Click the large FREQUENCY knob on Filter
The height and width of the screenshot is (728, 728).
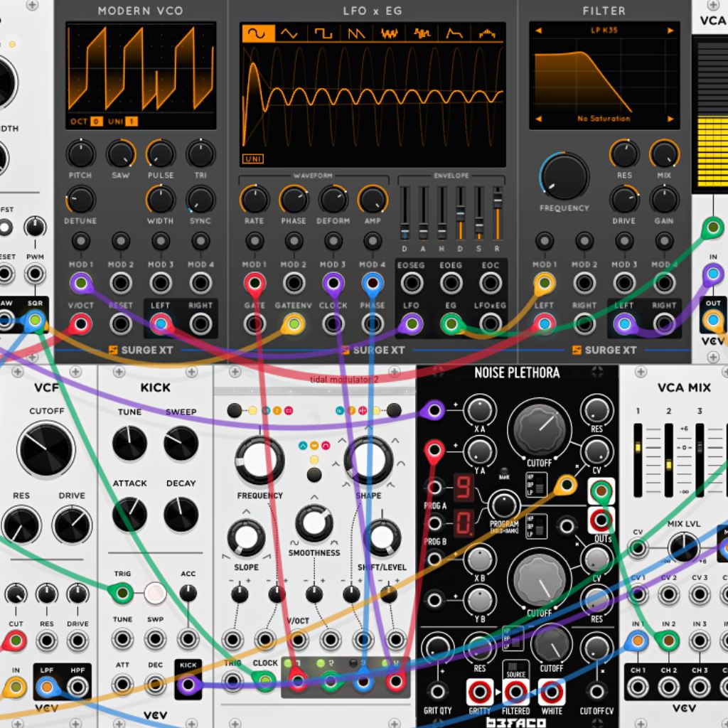pos(564,177)
